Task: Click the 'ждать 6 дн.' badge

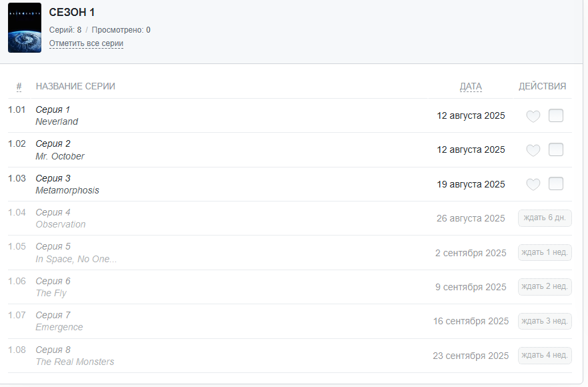Action: (x=545, y=218)
